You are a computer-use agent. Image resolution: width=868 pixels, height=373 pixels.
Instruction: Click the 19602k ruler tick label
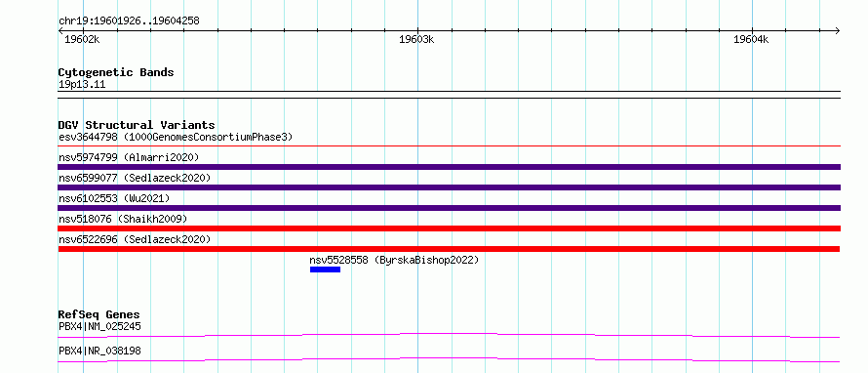(x=82, y=39)
